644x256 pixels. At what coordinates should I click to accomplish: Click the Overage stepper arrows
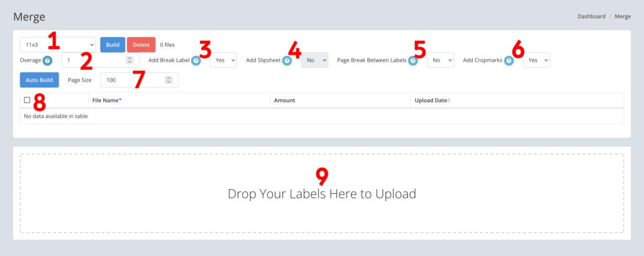[130, 60]
